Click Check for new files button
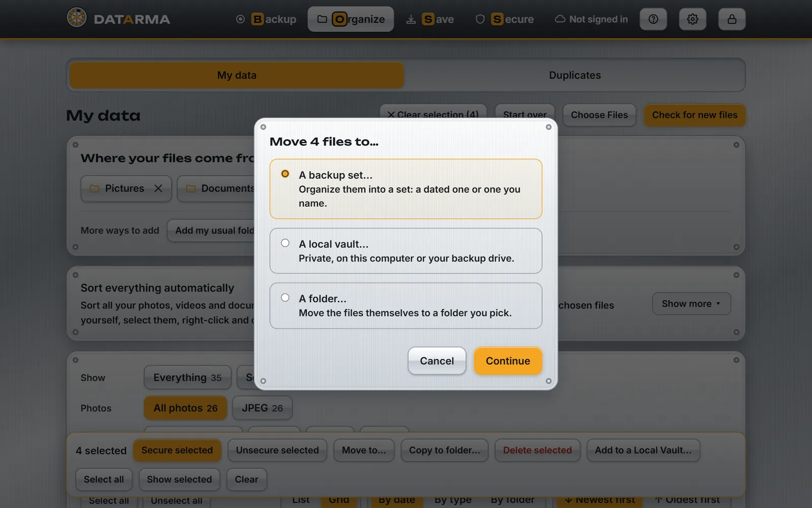This screenshot has width=812, height=508. click(695, 115)
